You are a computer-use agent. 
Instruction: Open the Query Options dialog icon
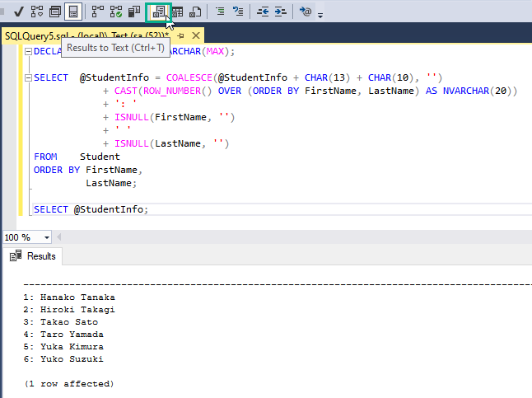pyautogui.click(x=54, y=12)
